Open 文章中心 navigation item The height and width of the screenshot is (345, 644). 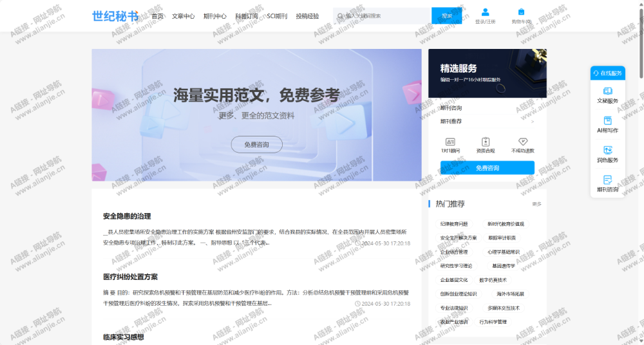[x=183, y=16]
